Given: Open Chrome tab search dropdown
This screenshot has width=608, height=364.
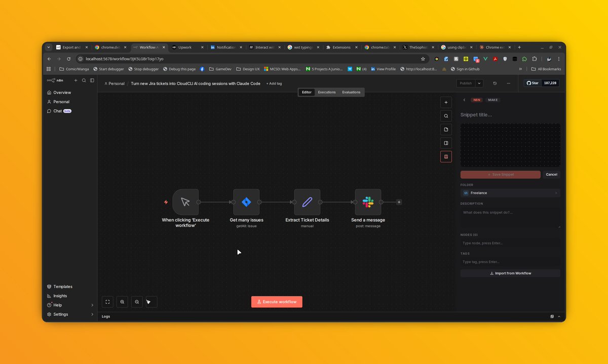Looking at the screenshot, I should (49, 47).
